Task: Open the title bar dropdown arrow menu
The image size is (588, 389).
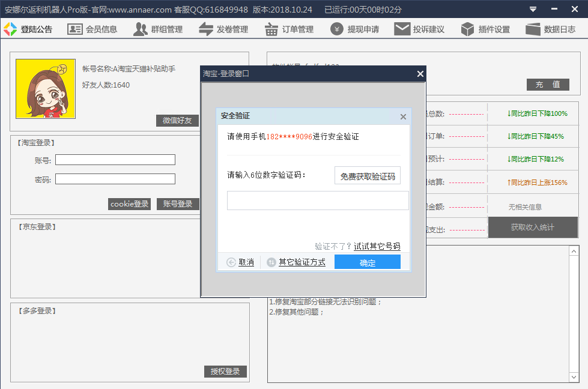Action: (533, 10)
